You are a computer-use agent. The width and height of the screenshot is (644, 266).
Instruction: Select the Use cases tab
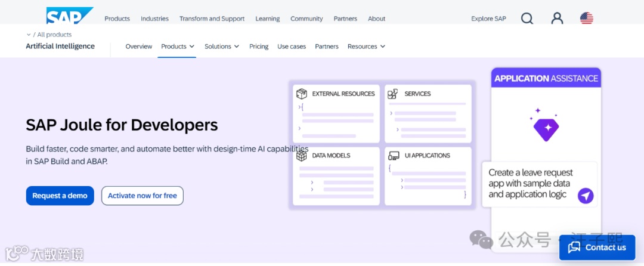292,47
